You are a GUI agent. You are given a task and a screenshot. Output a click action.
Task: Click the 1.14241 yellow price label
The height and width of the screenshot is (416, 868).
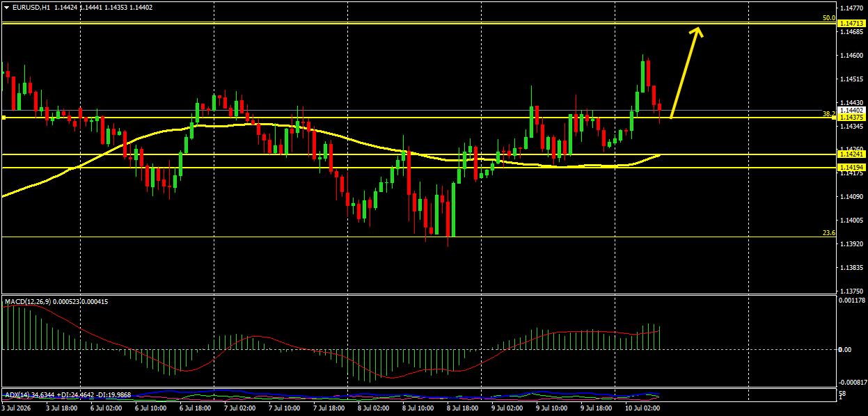click(851, 154)
